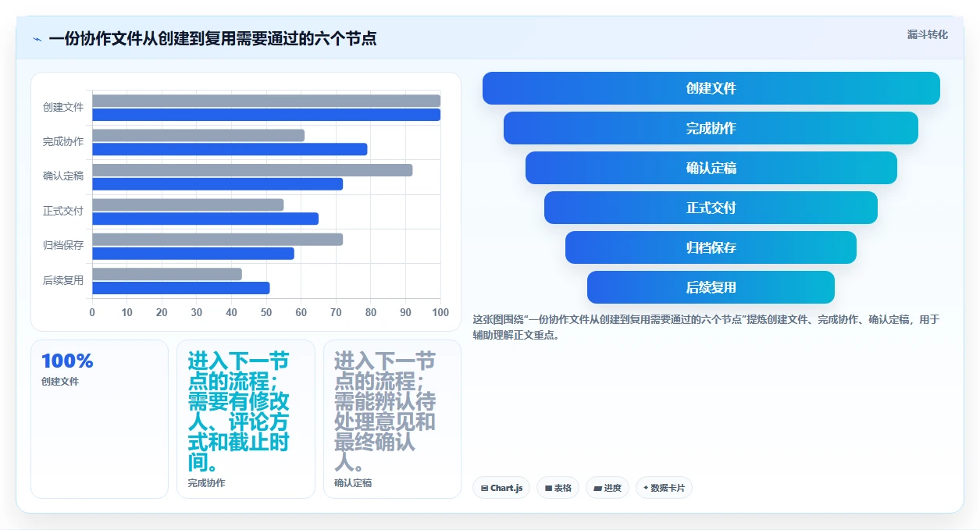Click the 100% value in data card
The image size is (980, 530).
pos(67,361)
